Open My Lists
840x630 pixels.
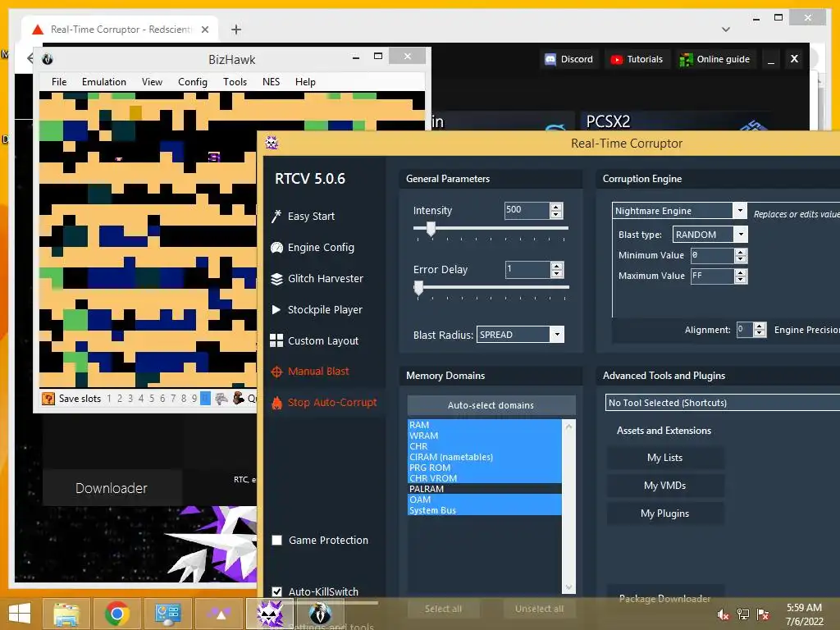tap(664, 458)
